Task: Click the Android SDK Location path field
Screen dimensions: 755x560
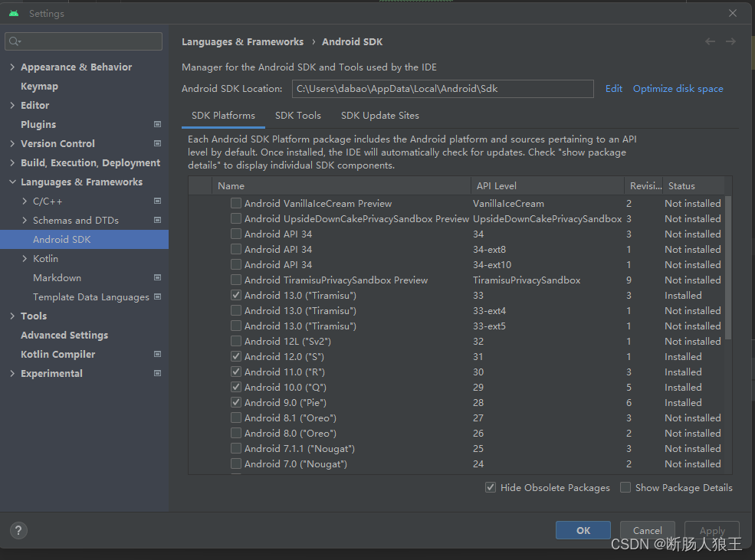Action: [443, 89]
